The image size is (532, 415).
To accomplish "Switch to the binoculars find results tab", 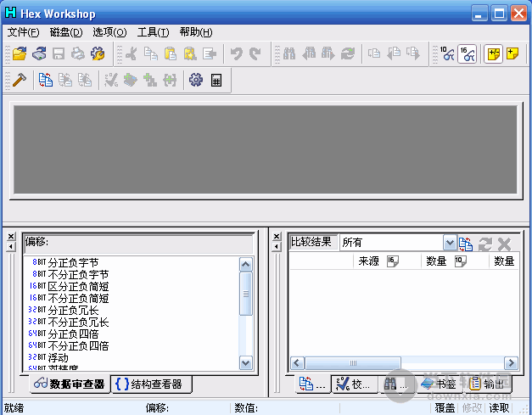I will [x=395, y=384].
